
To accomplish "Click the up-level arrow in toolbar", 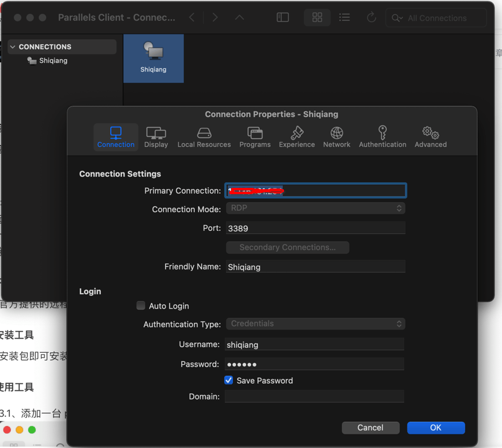I will point(239,17).
